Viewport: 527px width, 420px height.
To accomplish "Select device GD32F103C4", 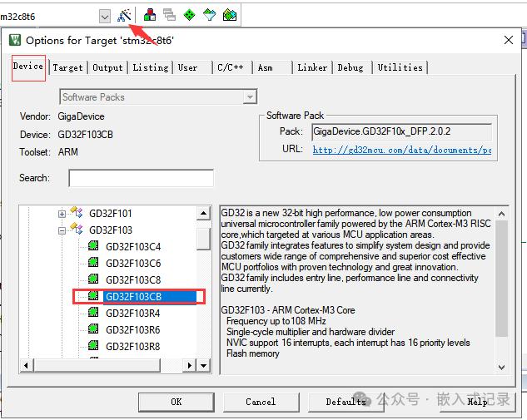I will point(133,247).
